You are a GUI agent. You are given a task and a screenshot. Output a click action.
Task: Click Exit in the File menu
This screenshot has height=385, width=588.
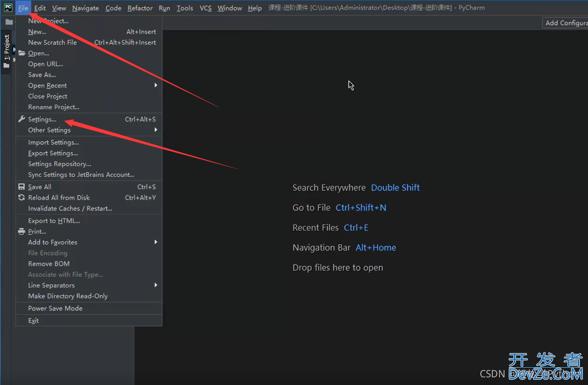pos(89,320)
